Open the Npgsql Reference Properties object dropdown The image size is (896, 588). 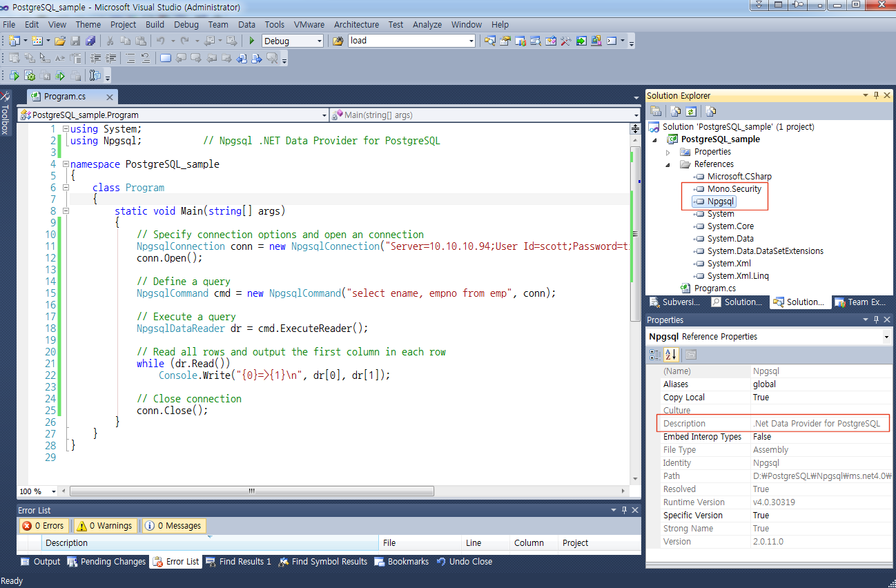pyautogui.click(x=886, y=337)
